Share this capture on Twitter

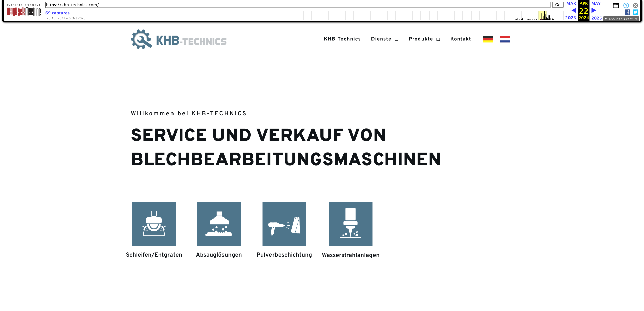635,12
